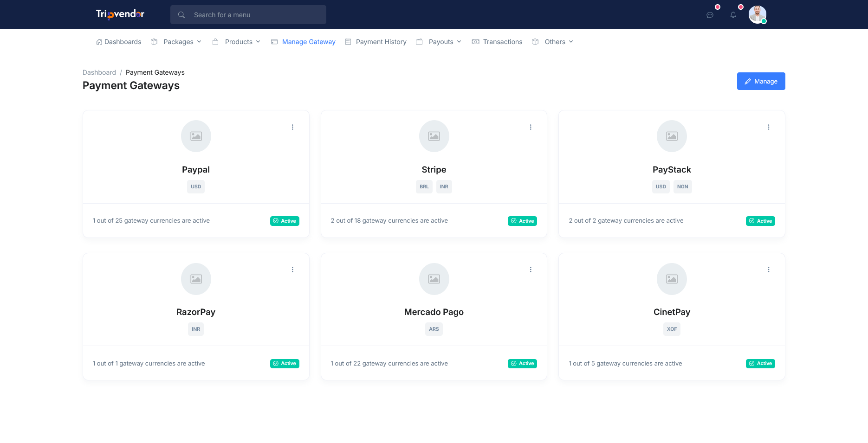Click the USD tag on Paypal
This screenshot has width=868, height=443.
tap(196, 186)
